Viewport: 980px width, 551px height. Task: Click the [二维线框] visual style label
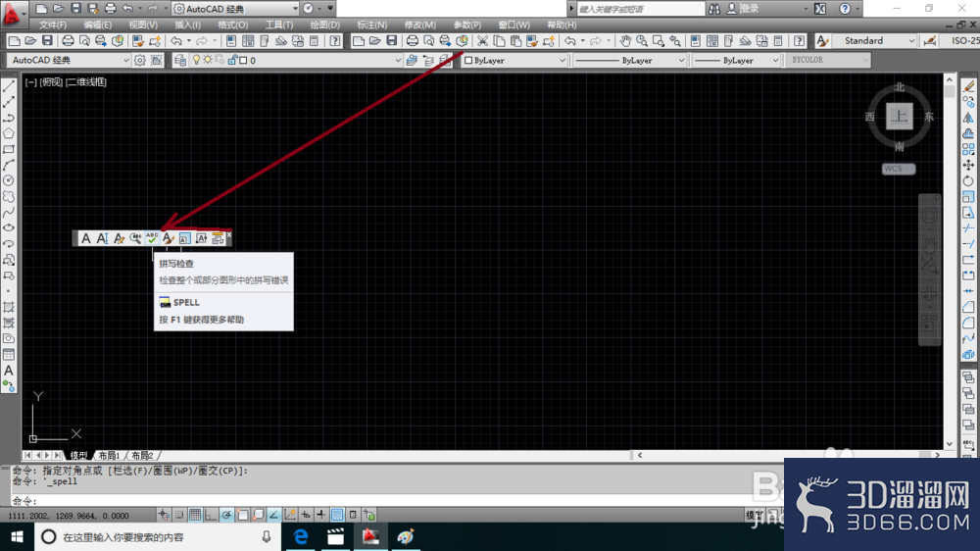click(x=86, y=82)
